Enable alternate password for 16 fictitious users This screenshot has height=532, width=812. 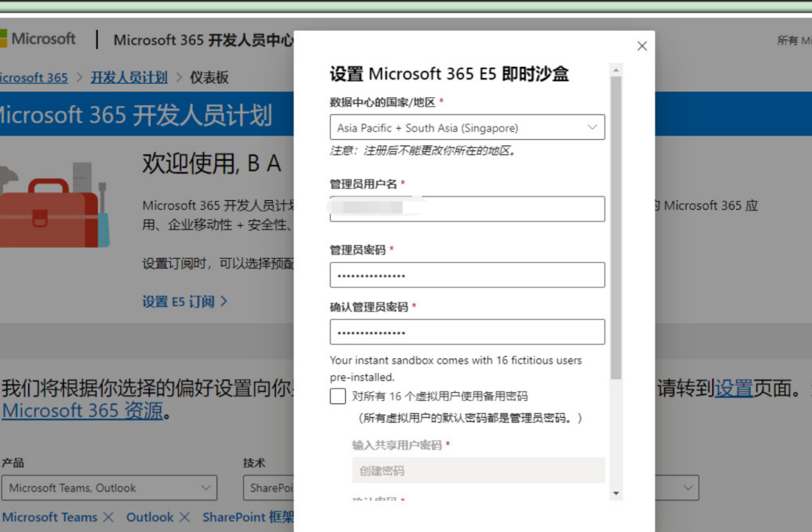click(338, 396)
